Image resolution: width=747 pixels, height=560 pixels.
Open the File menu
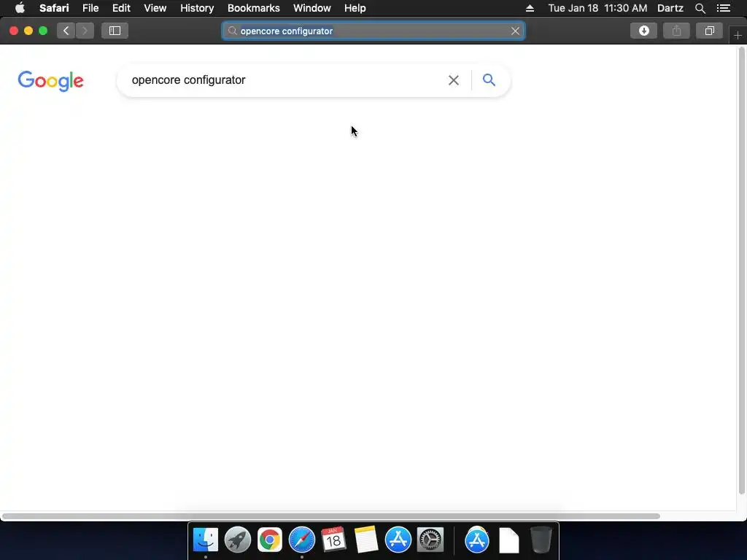click(90, 8)
